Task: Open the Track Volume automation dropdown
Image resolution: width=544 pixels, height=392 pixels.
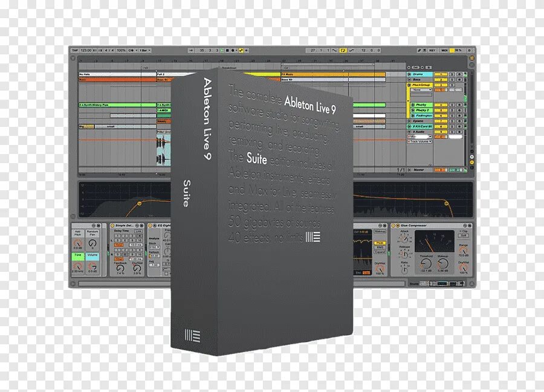Action: (420, 141)
